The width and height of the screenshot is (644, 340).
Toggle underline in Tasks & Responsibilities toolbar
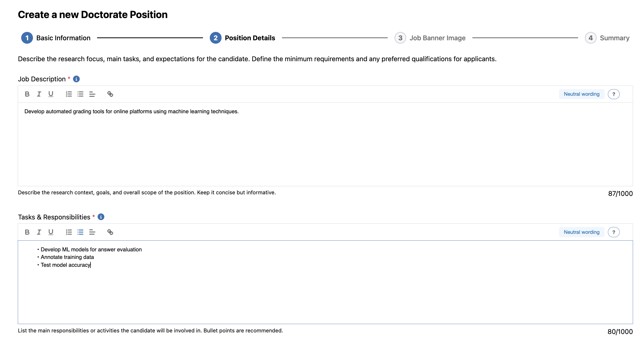click(51, 232)
